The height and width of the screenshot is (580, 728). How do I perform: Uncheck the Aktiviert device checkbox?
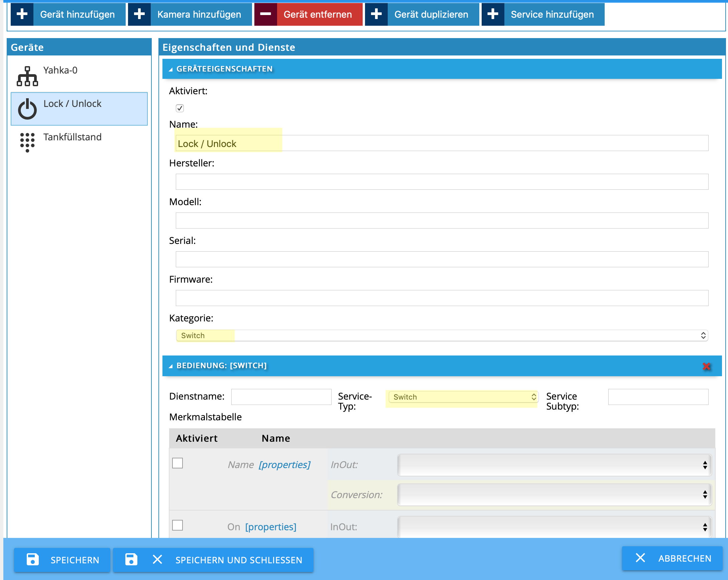179,108
